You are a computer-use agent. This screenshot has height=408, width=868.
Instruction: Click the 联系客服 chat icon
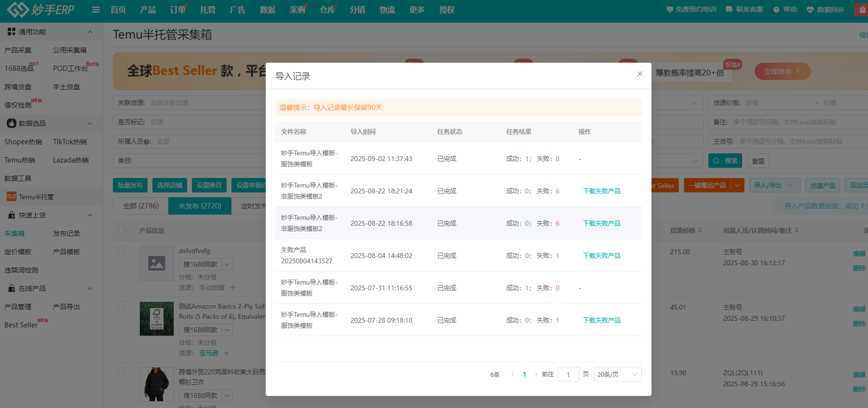729,10
